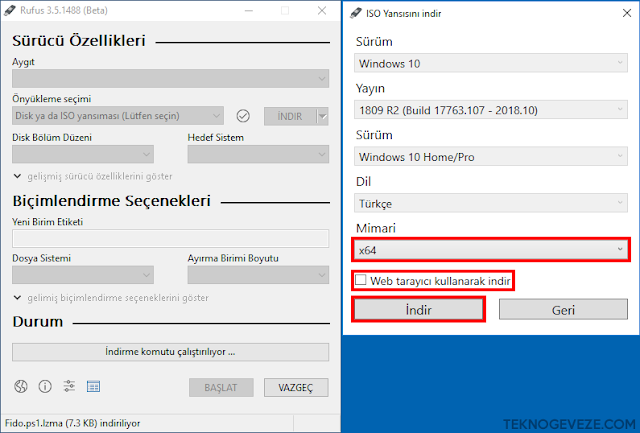Click the Dil label
Screen dimensions: 640x433
[363, 181]
